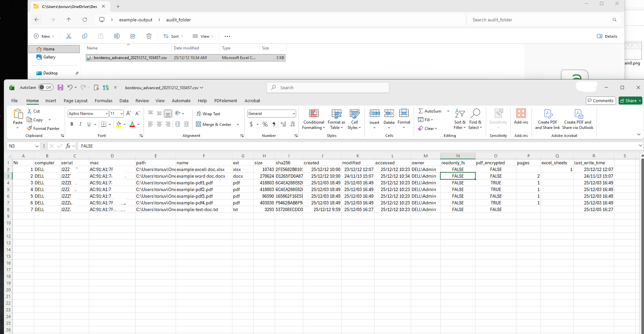Click Create PDF and Share link
This screenshot has height=334, width=644.
coord(547,119)
